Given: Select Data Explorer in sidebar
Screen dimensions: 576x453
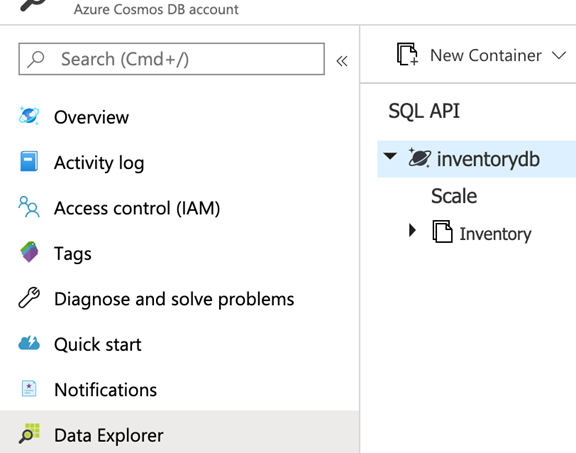Looking at the screenshot, I should pyautogui.click(x=179, y=432).
